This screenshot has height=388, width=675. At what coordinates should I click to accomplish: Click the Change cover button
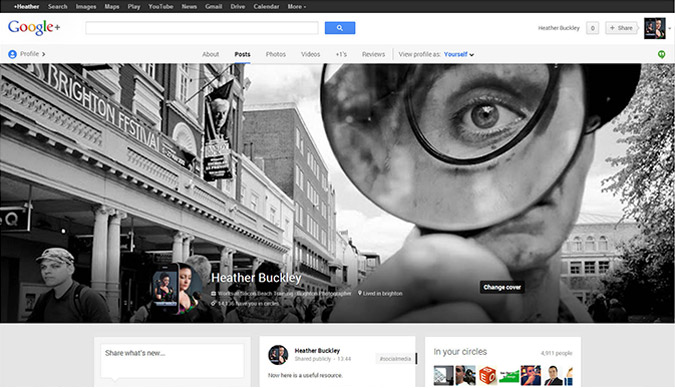pyautogui.click(x=502, y=287)
